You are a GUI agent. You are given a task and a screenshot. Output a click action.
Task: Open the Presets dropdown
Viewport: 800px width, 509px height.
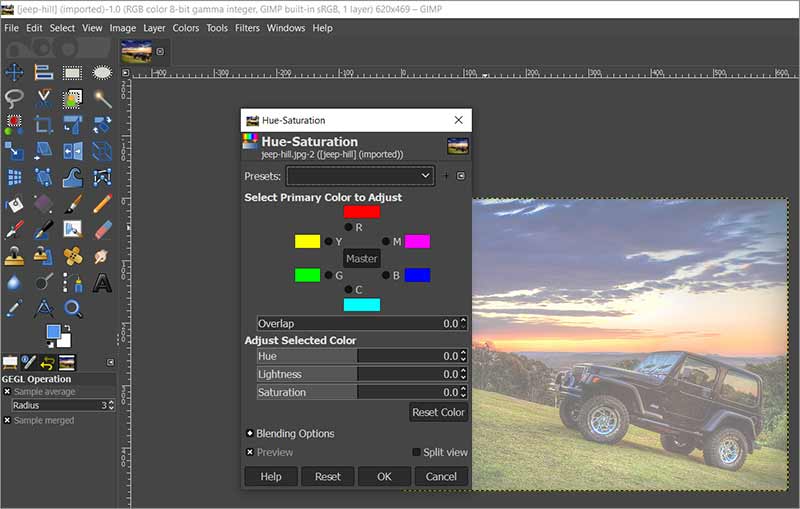pos(361,176)
